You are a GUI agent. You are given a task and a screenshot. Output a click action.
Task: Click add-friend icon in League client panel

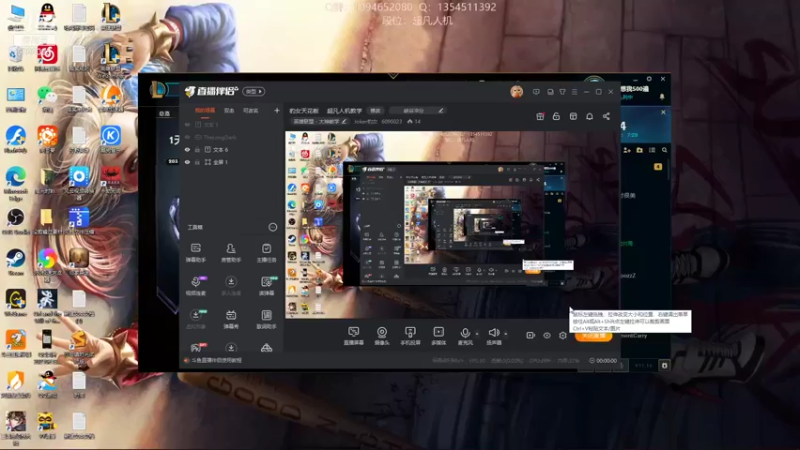click(x=627, y=150)
